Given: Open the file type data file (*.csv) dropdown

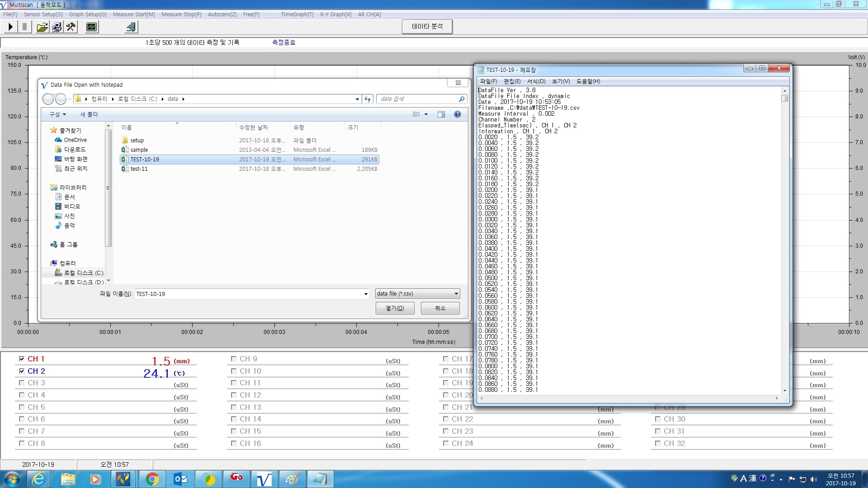Looking at the screenshot, I should pyautogui.click(x=418, y=294).
